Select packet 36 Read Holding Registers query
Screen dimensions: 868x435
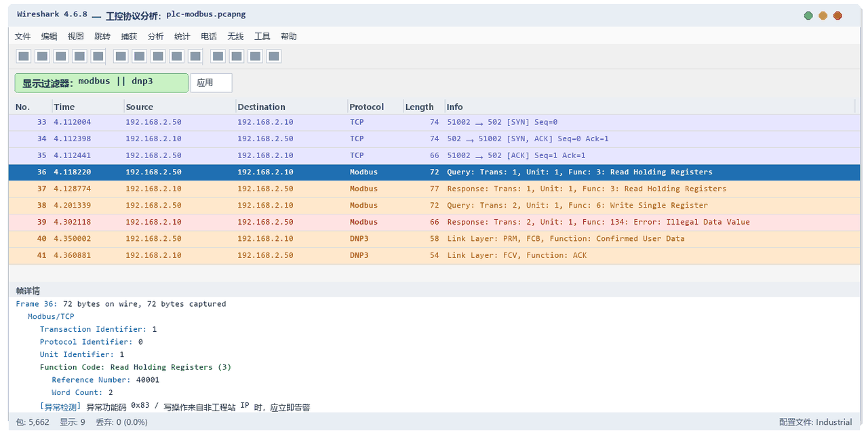coord(434,172)
